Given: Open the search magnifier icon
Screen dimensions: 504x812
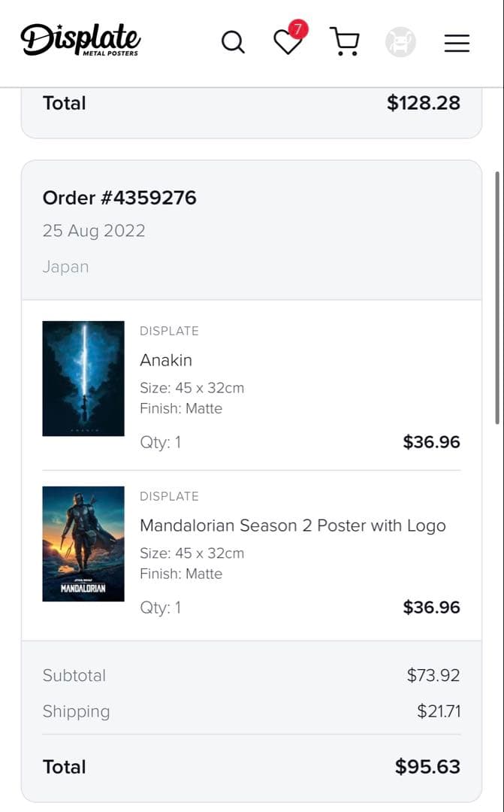Looking at the screenshot, I should tap(233, 42).
